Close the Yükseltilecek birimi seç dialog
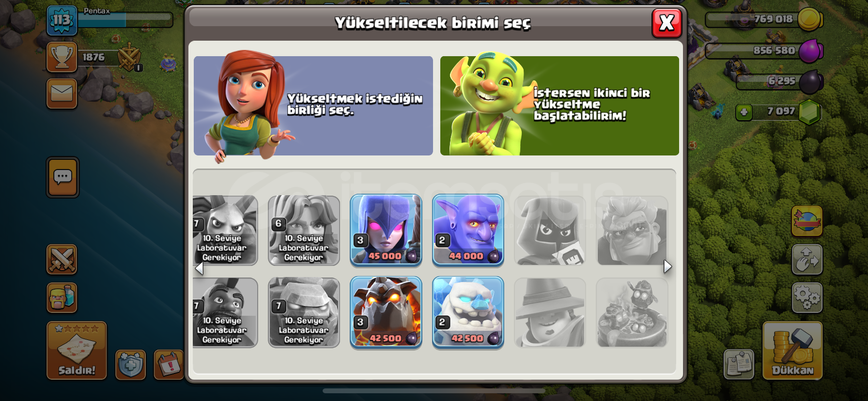The height and width of the screenshot is (401, 868). [666, 23]
